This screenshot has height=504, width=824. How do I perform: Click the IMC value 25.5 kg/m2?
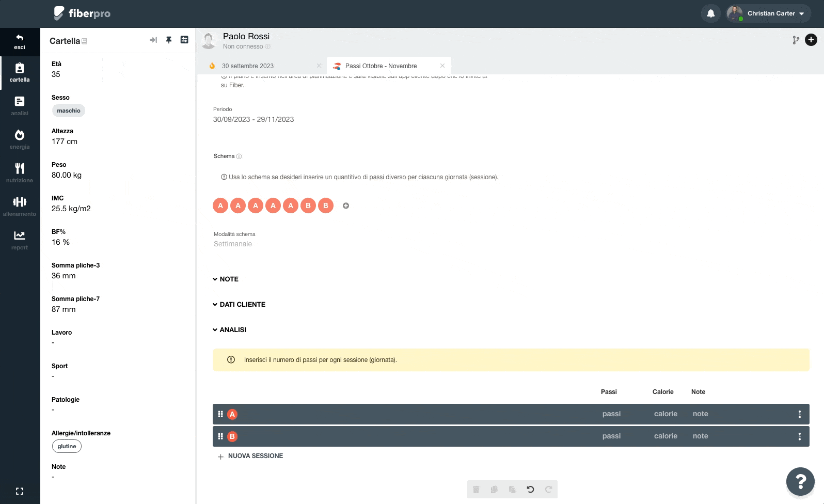(x=71, y=209)
